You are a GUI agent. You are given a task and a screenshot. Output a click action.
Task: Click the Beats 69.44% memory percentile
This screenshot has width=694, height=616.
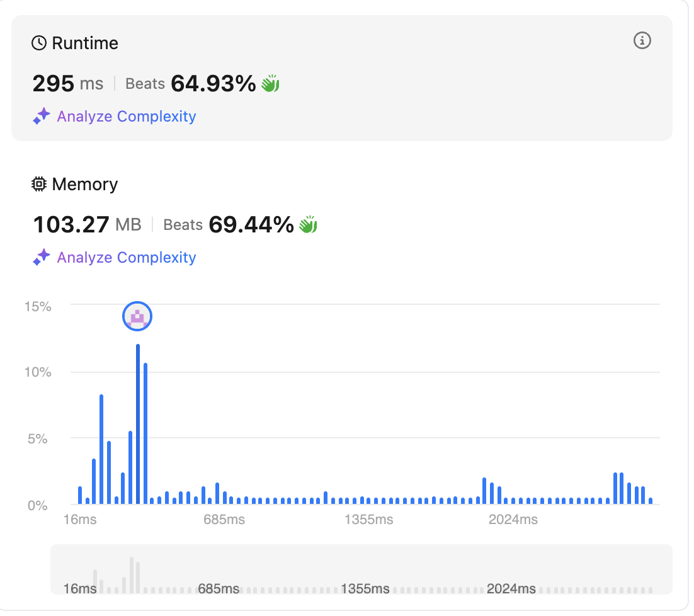click(228, 224)
